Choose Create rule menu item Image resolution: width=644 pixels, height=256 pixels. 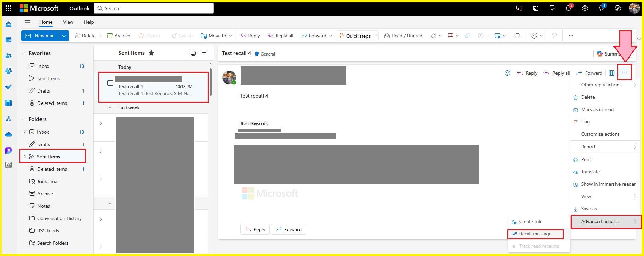point(539,221)
